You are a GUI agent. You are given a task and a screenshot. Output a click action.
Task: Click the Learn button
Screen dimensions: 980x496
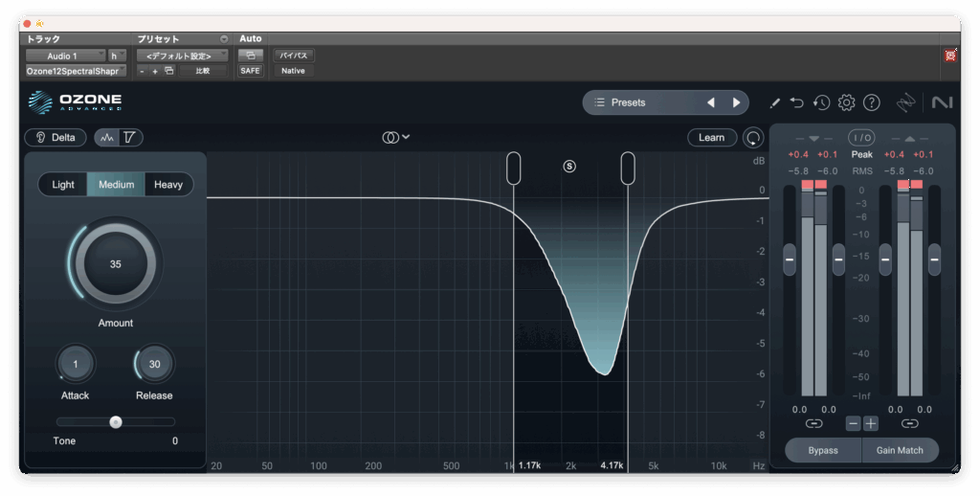(711, 138)
